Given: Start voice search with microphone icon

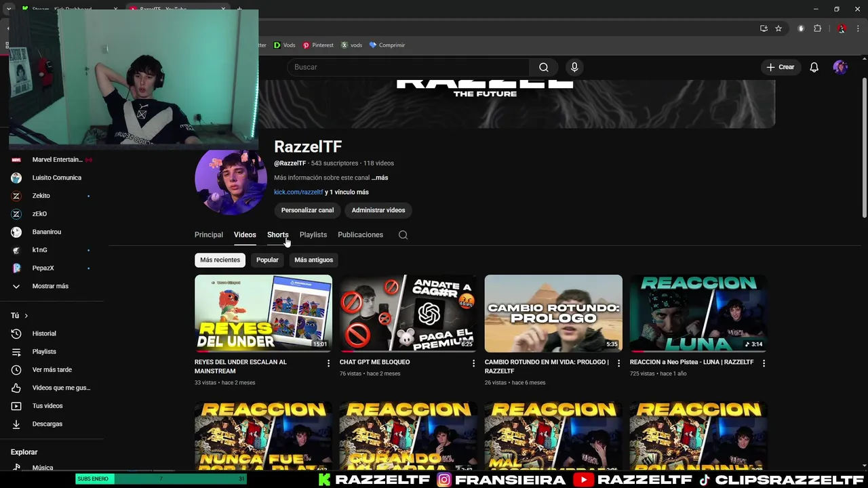Looking at the screenshot, I should (x=574, y=67).
